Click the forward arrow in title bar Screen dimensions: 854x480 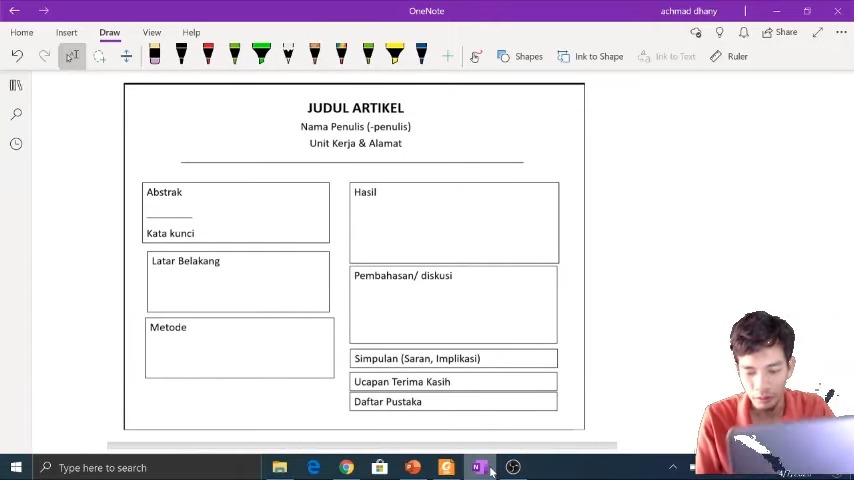click(44, 10)
